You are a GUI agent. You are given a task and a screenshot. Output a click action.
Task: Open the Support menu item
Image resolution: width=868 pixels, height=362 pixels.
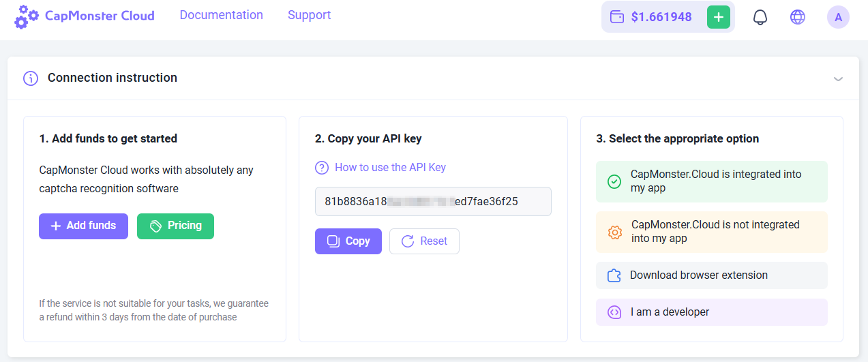309,15
